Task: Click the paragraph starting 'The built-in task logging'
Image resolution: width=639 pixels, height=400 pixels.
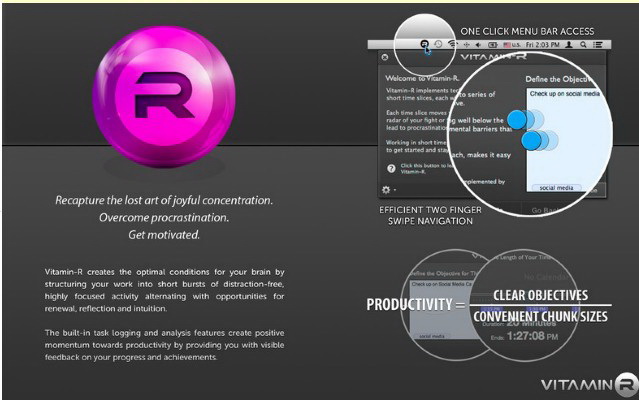Action: point(165,345)
